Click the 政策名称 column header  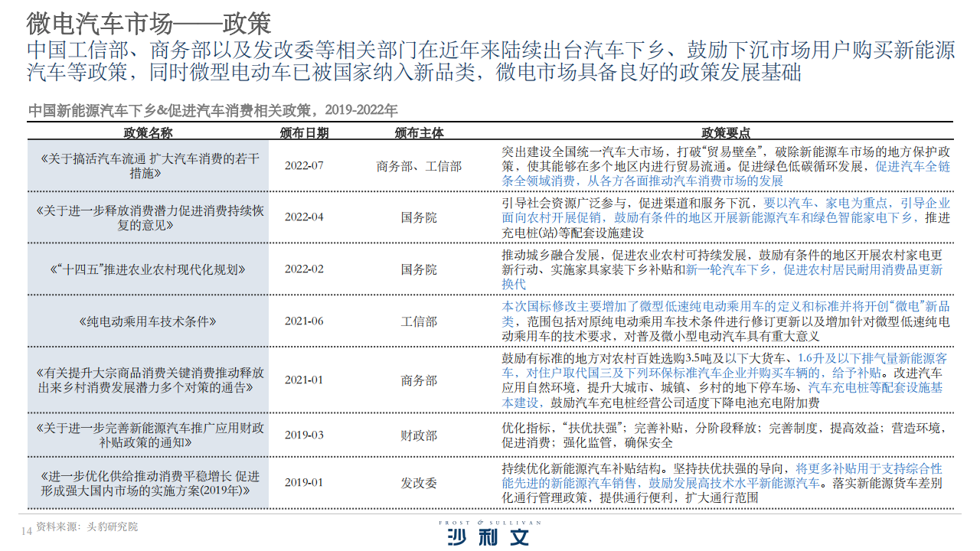click(x=149, y=132)
